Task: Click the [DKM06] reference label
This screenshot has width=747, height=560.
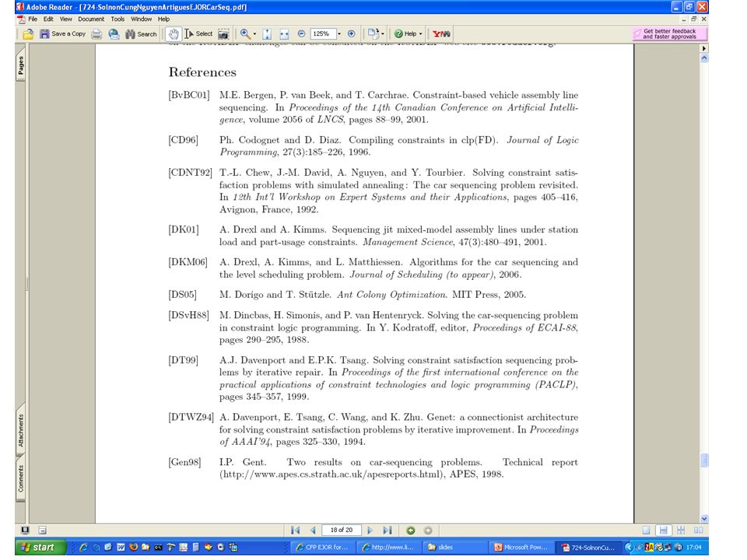Action: tap(188, 262)
